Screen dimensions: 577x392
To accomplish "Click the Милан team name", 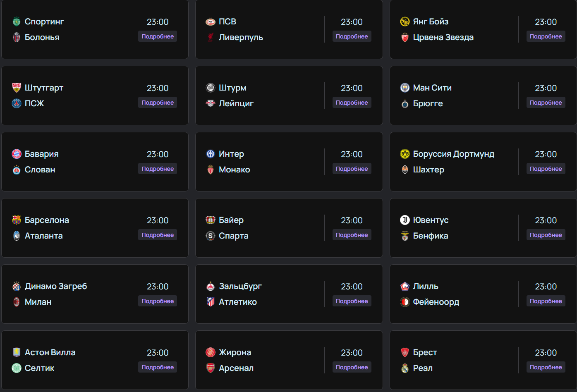I will [38, 302].
